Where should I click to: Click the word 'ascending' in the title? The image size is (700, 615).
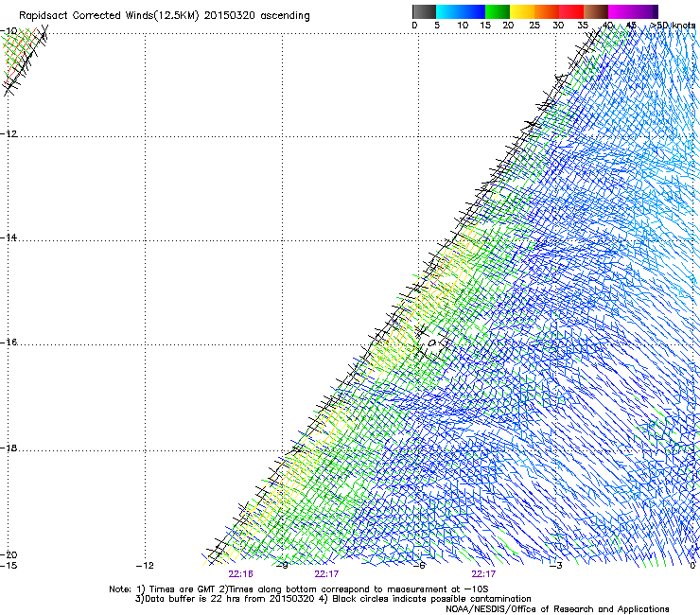pyautogui.click(x=285, y=16)
